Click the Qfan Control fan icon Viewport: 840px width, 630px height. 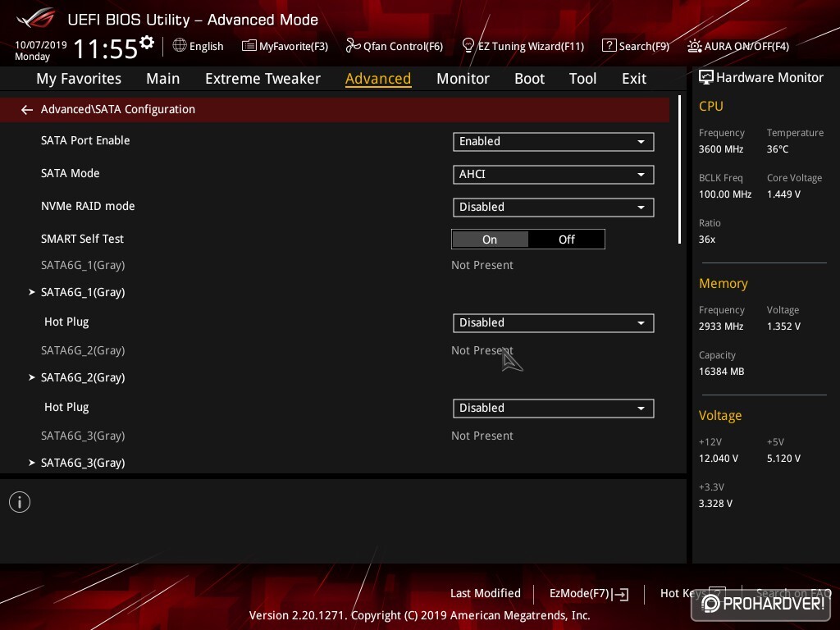click(353, 46)
